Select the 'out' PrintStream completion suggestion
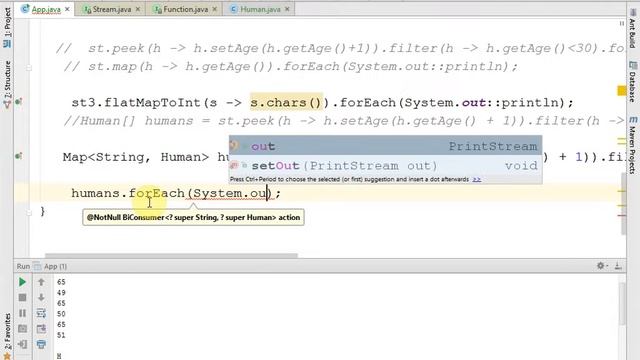 [x=385, y=146]
